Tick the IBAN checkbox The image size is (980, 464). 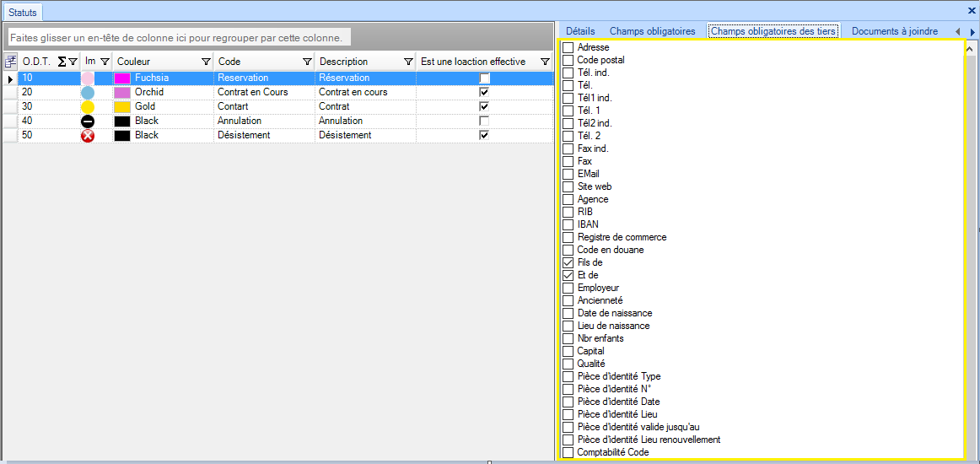click(568, 224)
